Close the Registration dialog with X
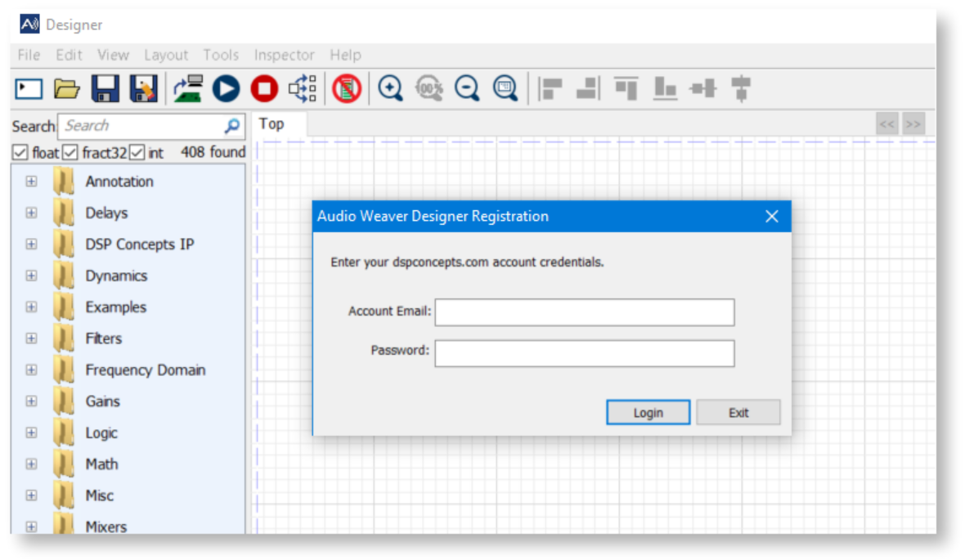This screenshot has width=965, height=560. pyautogui.click(x=772, y=217)
